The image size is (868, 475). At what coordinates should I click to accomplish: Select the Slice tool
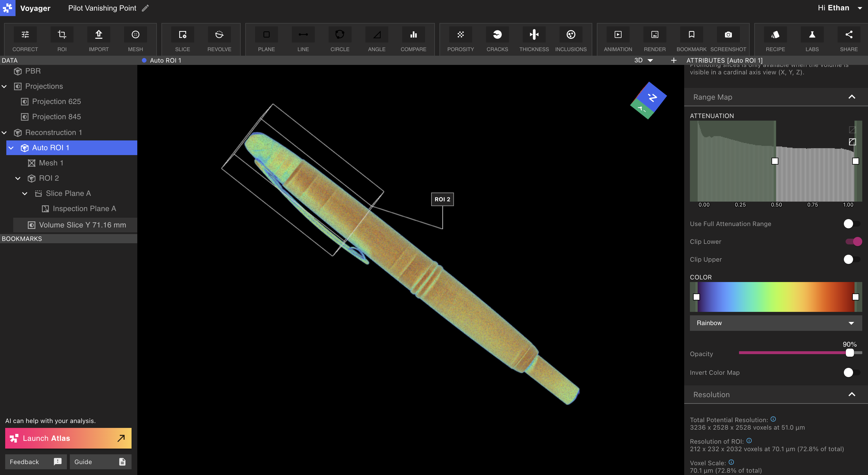pyautogui.click(x=182, y=39)
